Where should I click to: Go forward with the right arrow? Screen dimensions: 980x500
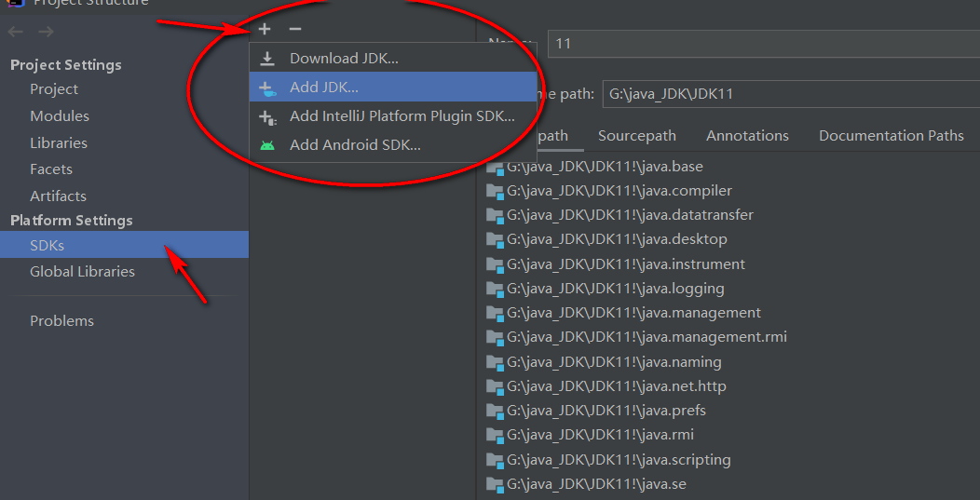click(x=46, y=32)
